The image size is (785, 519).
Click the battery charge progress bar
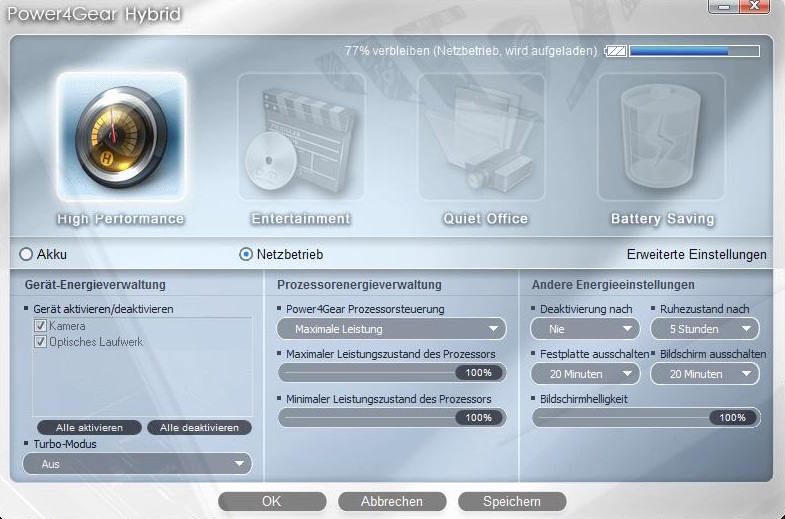pyautogui.click(x=694, y=51)
